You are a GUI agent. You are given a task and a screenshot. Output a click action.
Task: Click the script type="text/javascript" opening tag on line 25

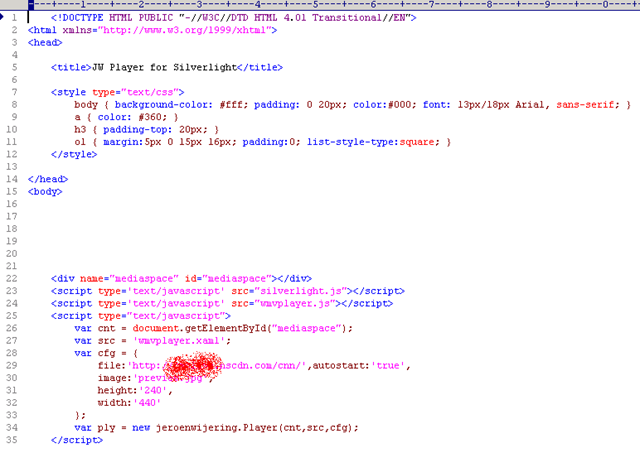tap(141, 316)
